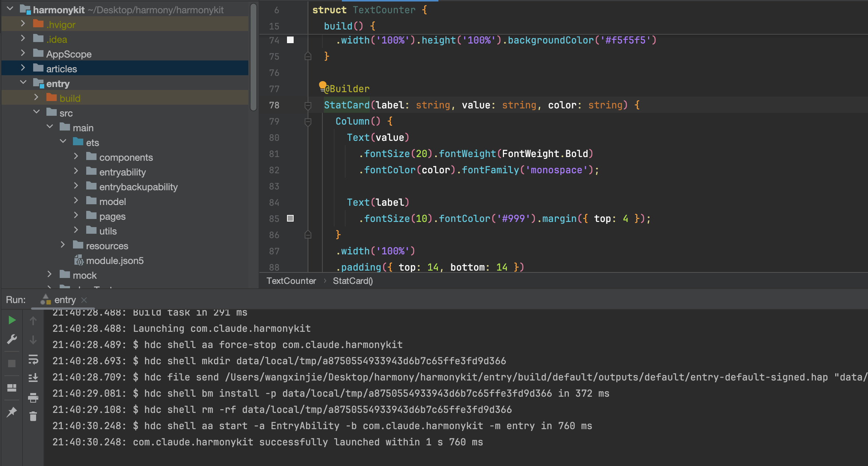Expand the utils folder

pyautogui.click(x=76, y=230)
